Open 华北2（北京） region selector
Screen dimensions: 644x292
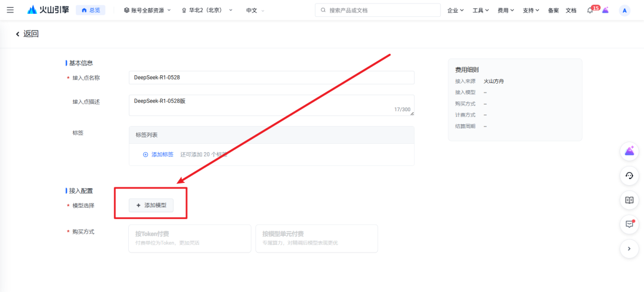[x=208, y=10]
